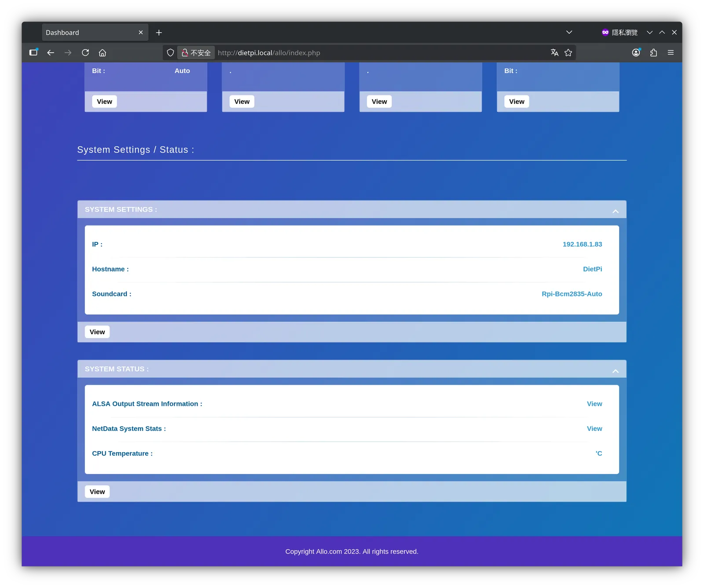Click the SYSTEM STATUS header text
Image resolution: width=704 pixels, height=588 pixels.
pos(117,369)
